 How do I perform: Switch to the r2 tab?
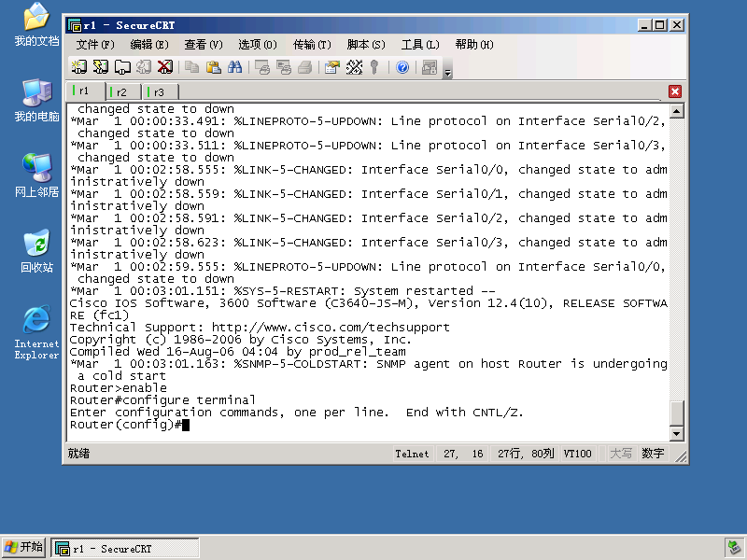coord(123,91)
